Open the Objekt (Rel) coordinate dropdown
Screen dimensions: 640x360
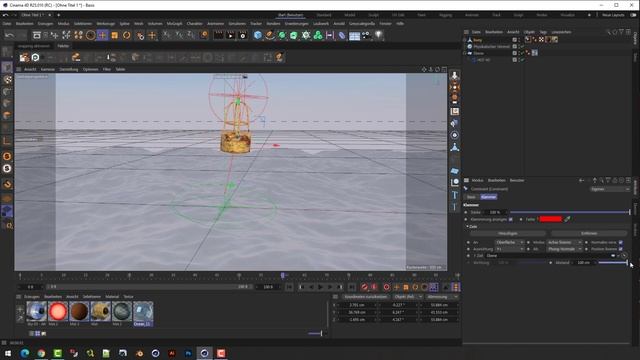(x=408, y=297)
